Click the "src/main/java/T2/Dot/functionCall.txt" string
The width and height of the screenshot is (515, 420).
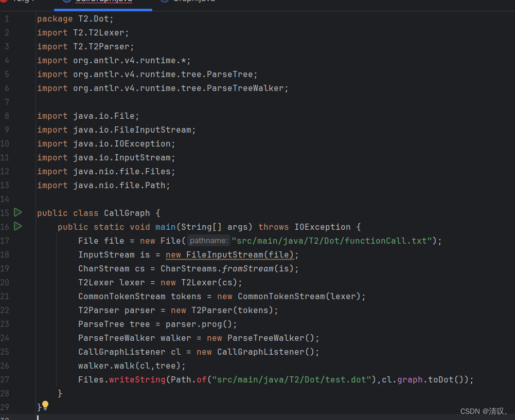coord(332,241)
